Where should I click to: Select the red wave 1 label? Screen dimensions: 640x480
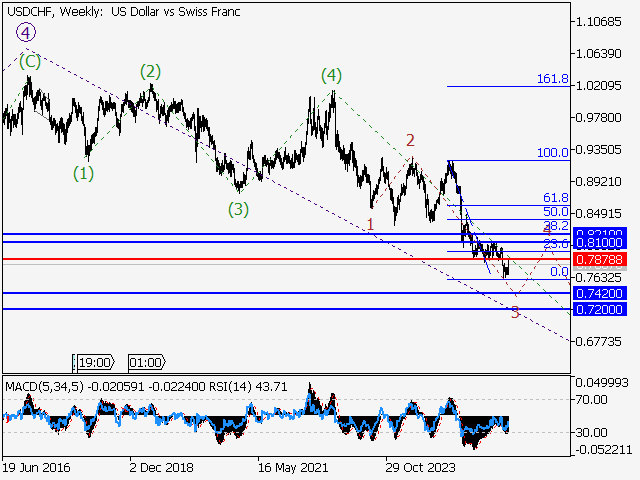click(371, 224)
